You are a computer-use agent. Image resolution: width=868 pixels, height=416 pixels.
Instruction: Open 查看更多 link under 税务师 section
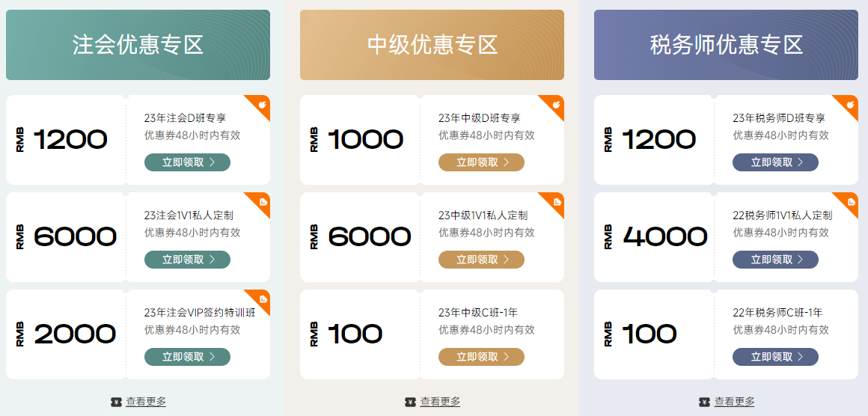pyautogui.click(x=734, y=402)
